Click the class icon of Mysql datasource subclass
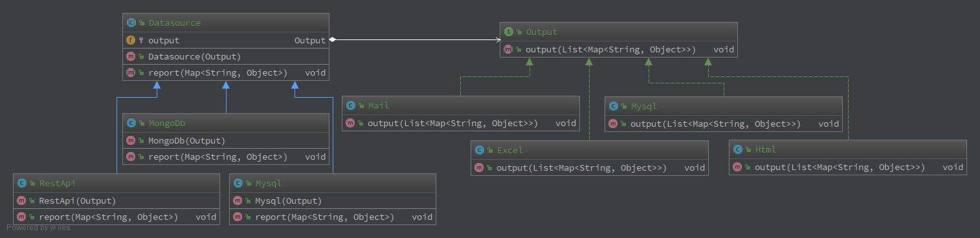Screen dimensions: 980x238 point(238,183)
